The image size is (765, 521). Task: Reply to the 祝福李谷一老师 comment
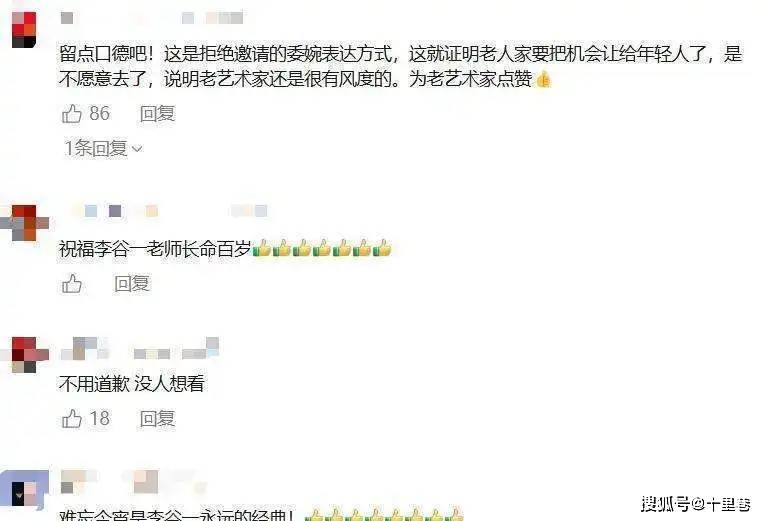[132, 283]
